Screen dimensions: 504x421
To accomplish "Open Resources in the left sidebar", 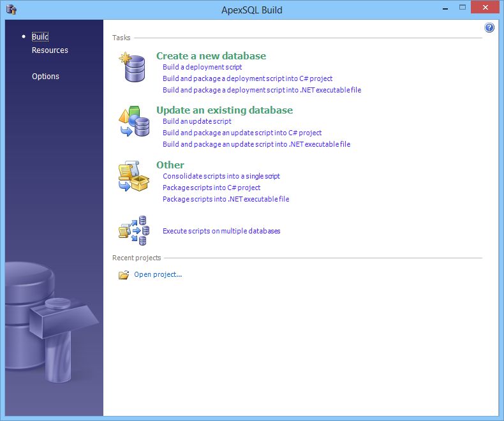I will point(50,50).
